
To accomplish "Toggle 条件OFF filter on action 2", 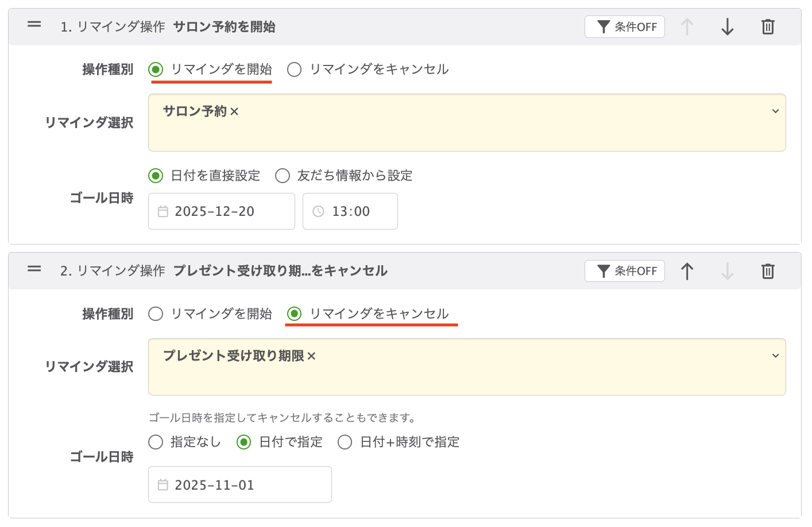I will pyautogui.click(x=624, y=271).
